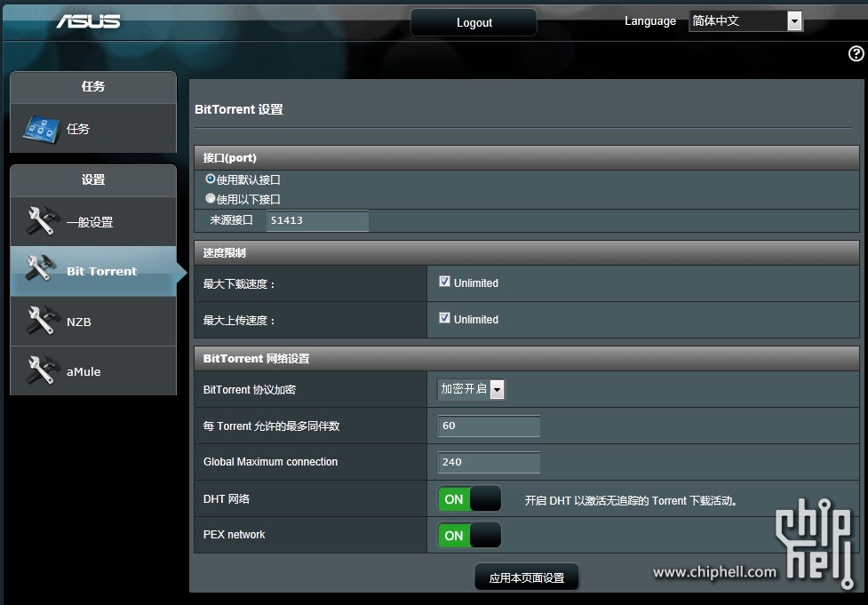Viewport: 868px width, 605px height.
Task: Click the tools icon beside Bit Torrent
Action: [42, 269]
